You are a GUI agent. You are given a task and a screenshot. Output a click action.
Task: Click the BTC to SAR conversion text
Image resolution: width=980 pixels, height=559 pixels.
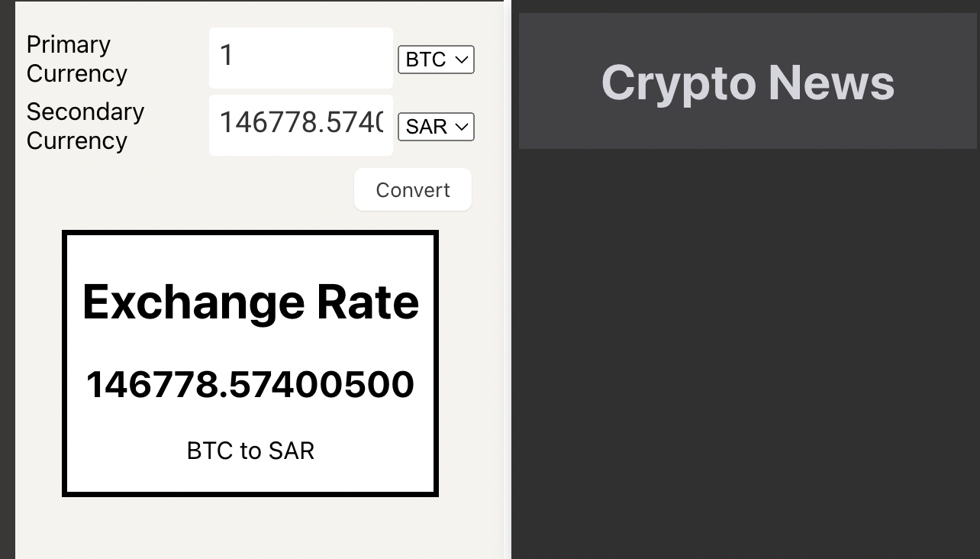pos(250,451)
